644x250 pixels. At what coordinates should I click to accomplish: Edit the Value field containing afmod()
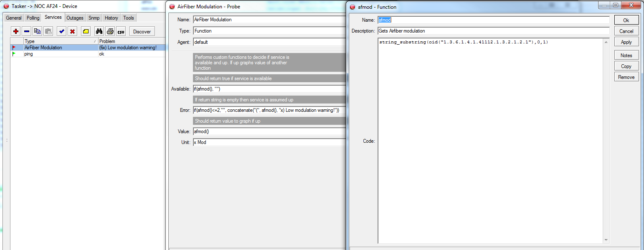pos(269,131)
